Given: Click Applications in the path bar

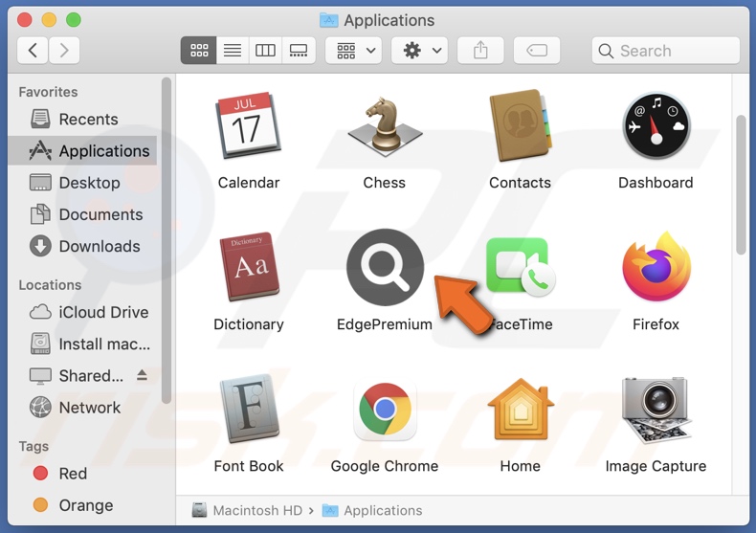Looking at the screenshot, I should click(372, 510).
